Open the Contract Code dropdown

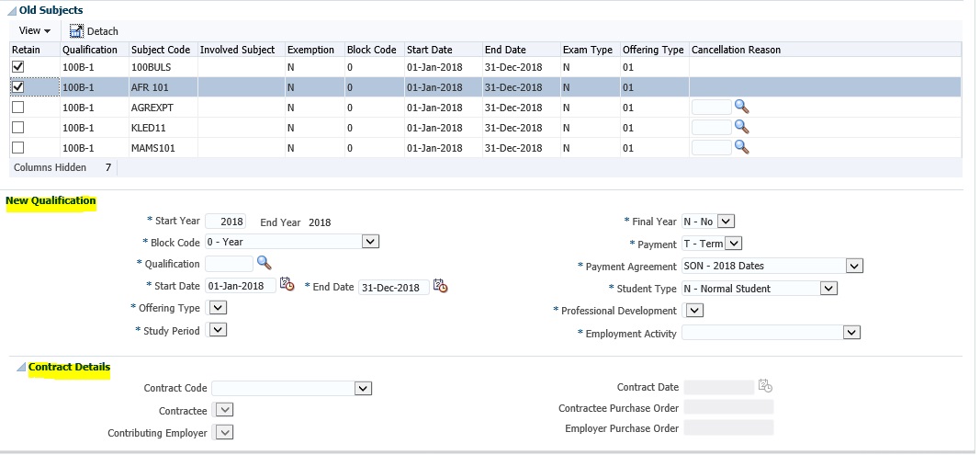point(363,389)
